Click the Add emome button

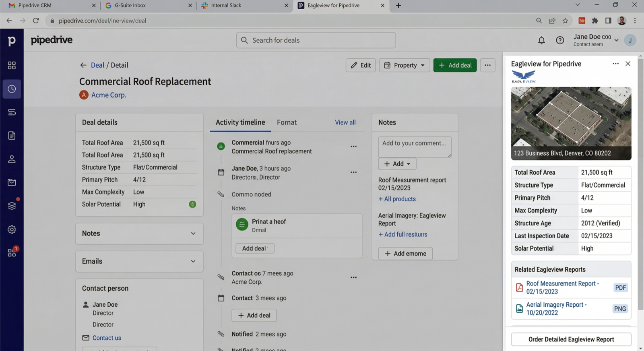405,254
